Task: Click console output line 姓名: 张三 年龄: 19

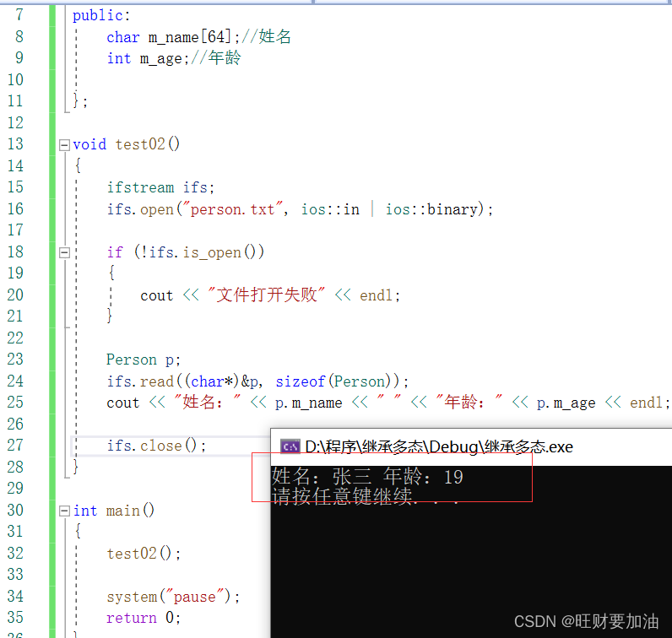Action: pos(367,477)
